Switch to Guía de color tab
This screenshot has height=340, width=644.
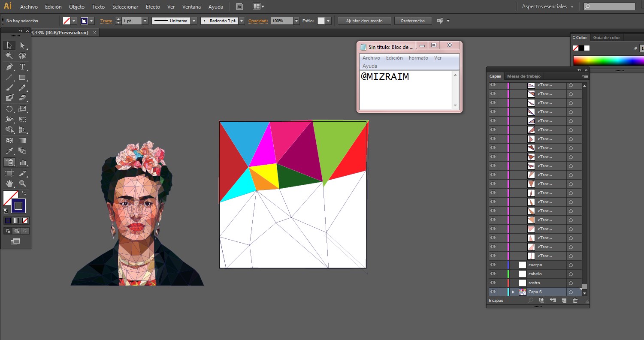point(607,37)
